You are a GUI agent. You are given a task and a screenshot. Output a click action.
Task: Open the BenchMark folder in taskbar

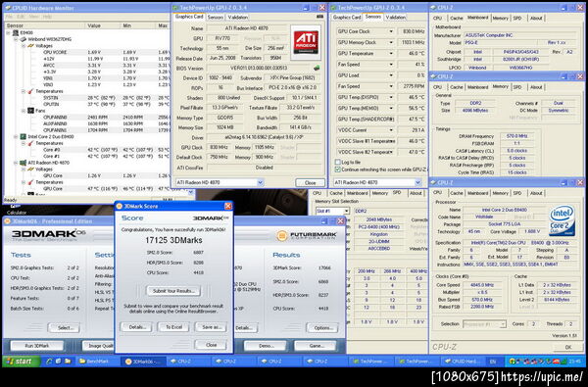point(97,362)
